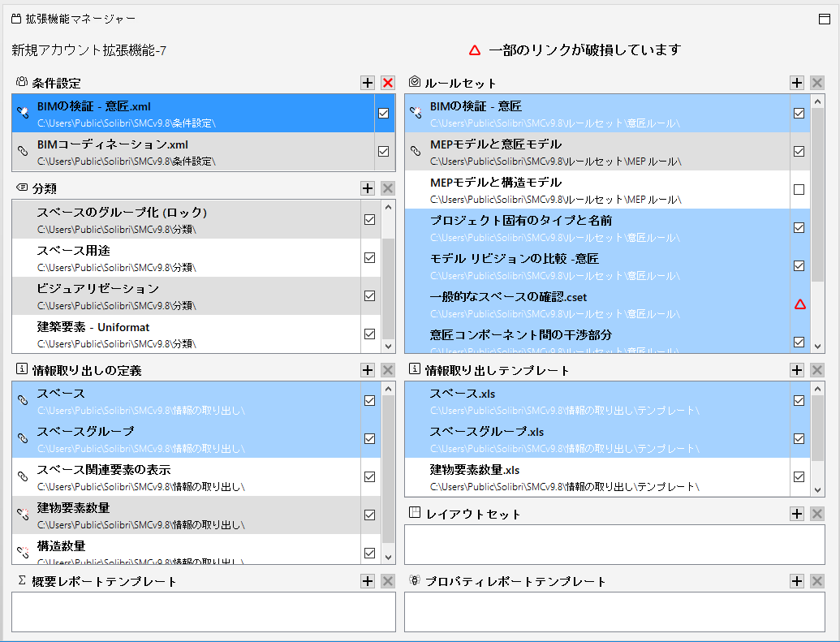The width and height of the screenshot is (840, 642).
Task: Add a 情報取り出しの定義 with plus button
Action: click(x=368, y=370)
